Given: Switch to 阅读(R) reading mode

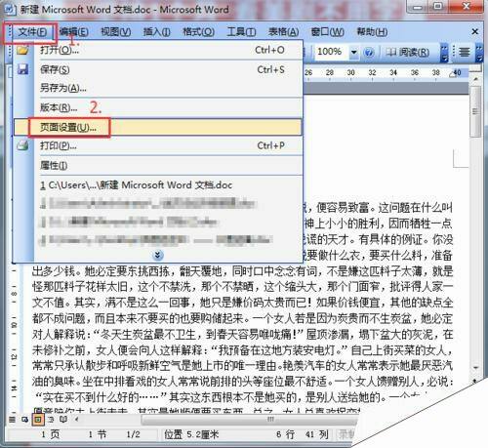Looking at the screenshot, I should (407, 52).
